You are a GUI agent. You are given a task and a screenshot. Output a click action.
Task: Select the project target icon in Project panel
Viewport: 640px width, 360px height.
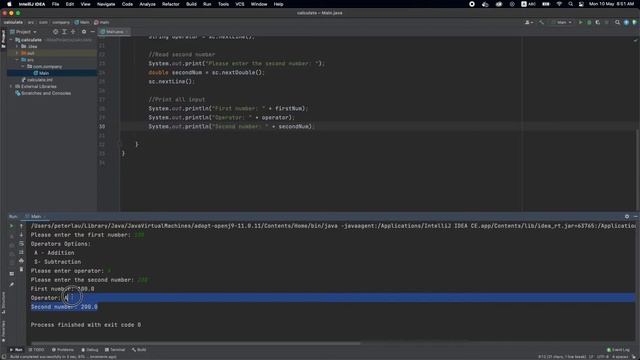[56, 31]
